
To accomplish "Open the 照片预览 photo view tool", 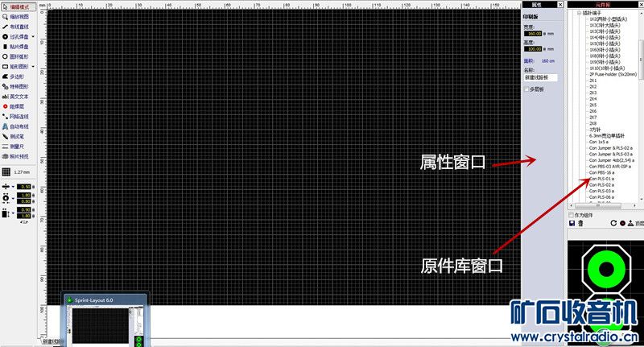I will click(x=16, y=156).
